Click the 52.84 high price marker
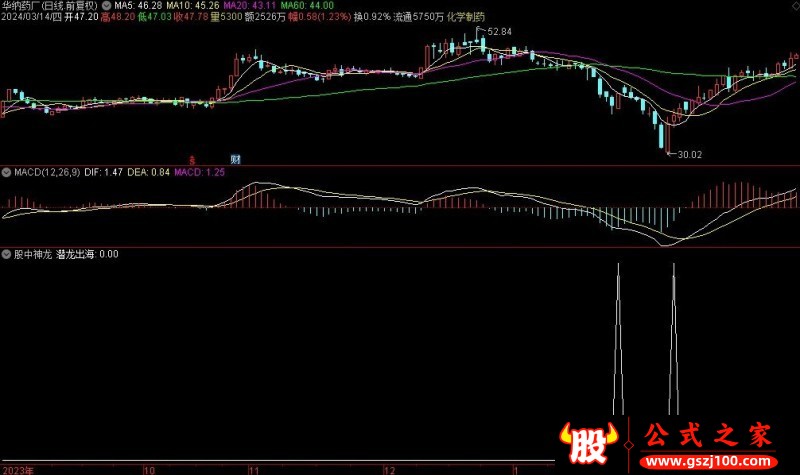The height and width of the screenshot is (475, 800). (x=499, y=32)
